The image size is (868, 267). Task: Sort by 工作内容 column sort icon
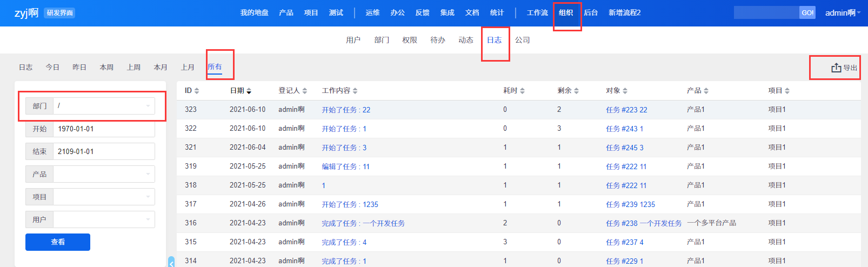[355, 91]
